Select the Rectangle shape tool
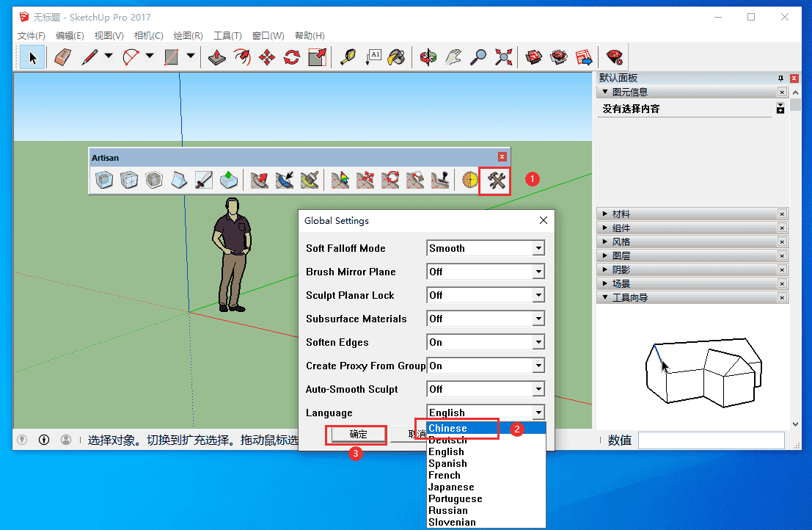 (172, 57)
